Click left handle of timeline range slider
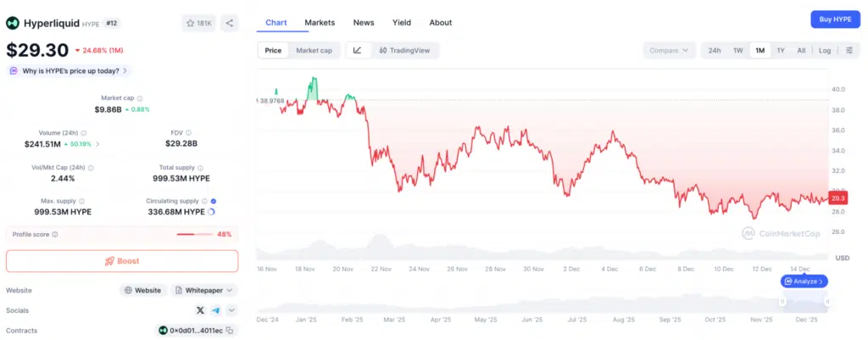Screen dimensions: 868x340 coord(782,301)
